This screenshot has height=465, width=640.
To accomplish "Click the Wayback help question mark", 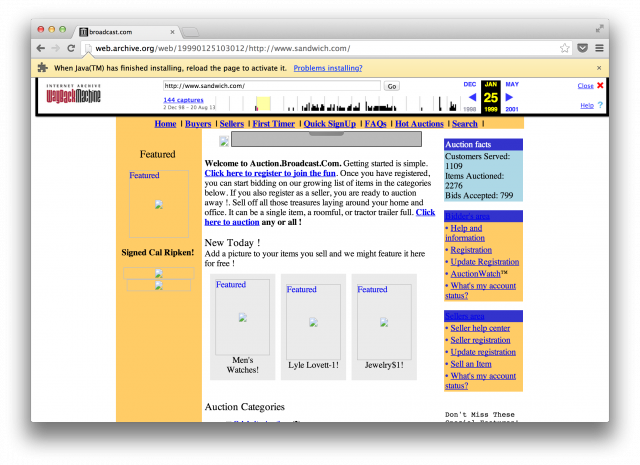I will pos(600,105).
